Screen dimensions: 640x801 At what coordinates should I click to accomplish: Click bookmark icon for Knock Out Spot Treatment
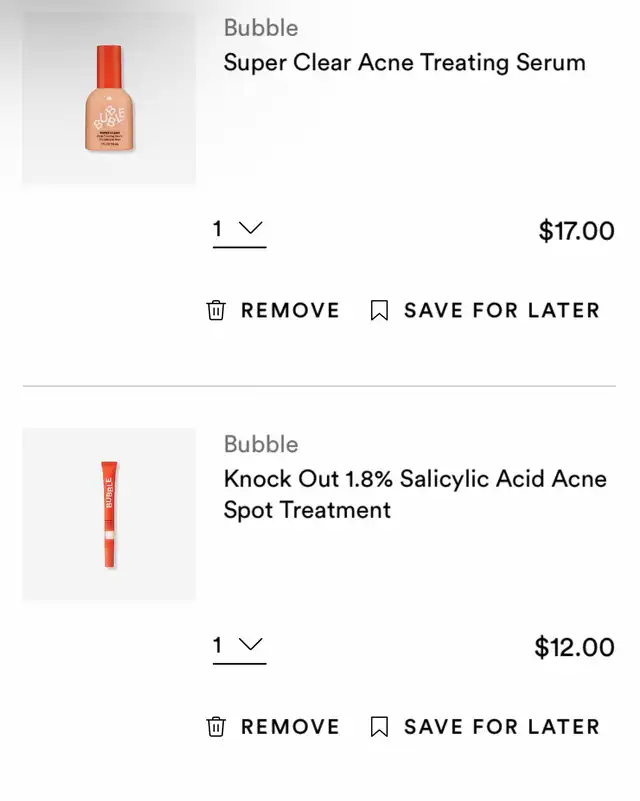(379, 726)
